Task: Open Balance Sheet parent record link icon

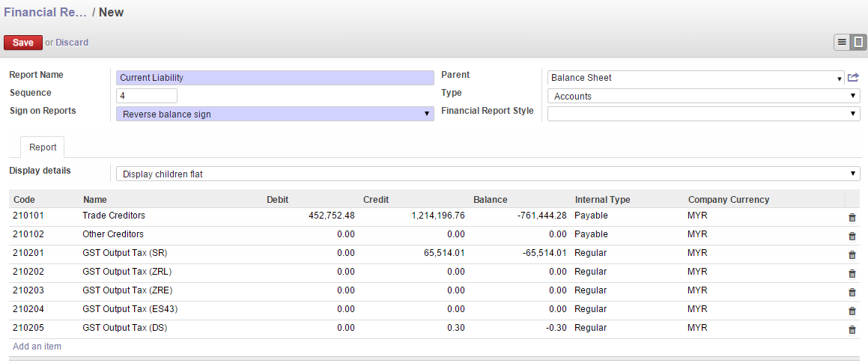Action: pyautogui.click(x=854, y=77)
